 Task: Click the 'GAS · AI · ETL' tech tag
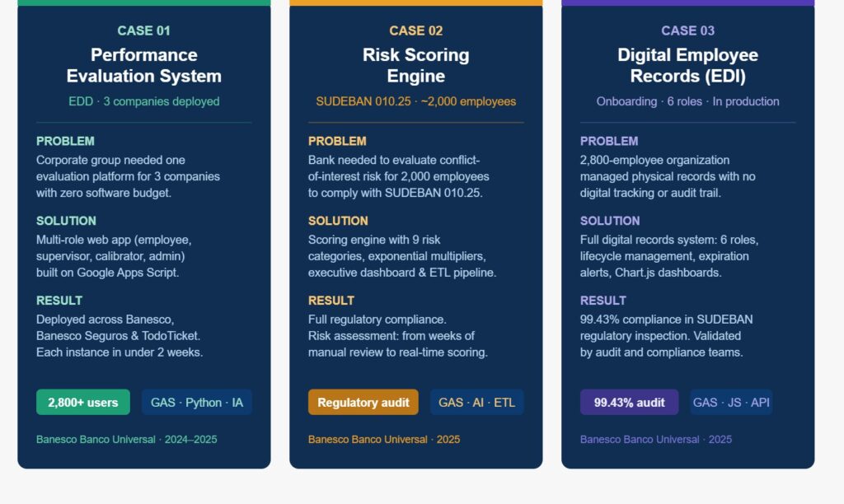pos(476,403)
